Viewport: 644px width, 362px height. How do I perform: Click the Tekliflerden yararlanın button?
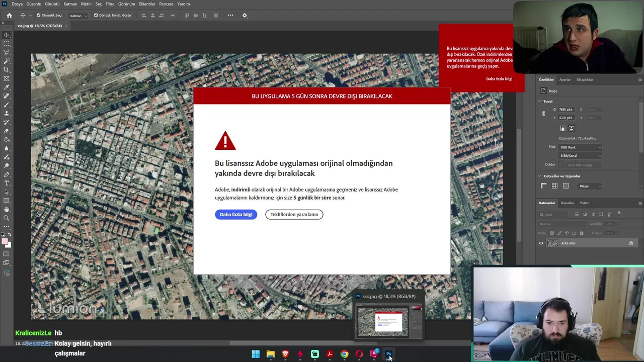tap(294, 215)
